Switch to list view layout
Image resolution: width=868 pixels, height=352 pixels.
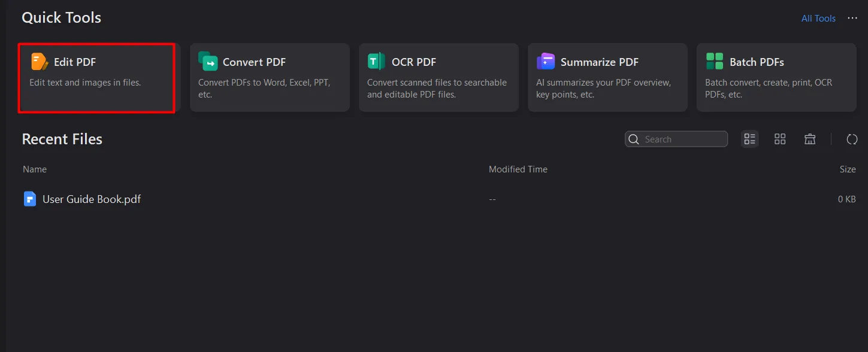click(750, 139)
